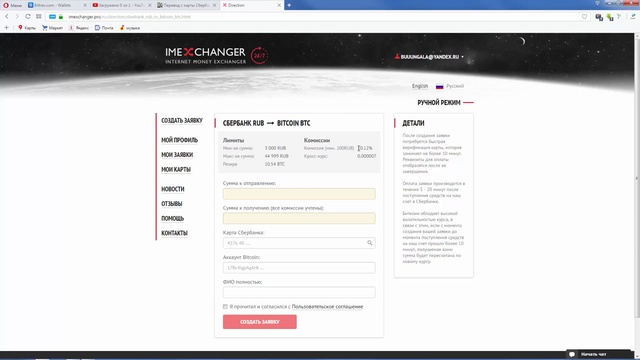640x360 pixels.
Task: Open Контакты in sidebar
Action: click(174, 233)
